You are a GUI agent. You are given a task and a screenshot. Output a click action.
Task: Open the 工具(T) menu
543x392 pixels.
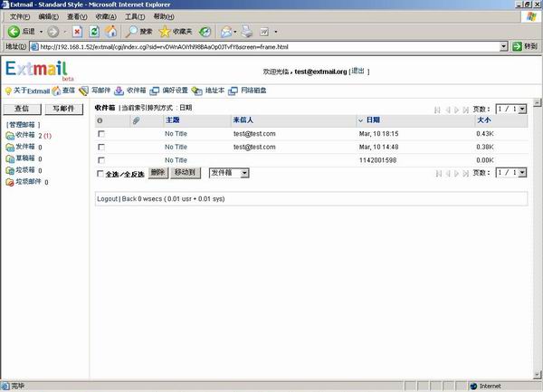pos(134,16)
